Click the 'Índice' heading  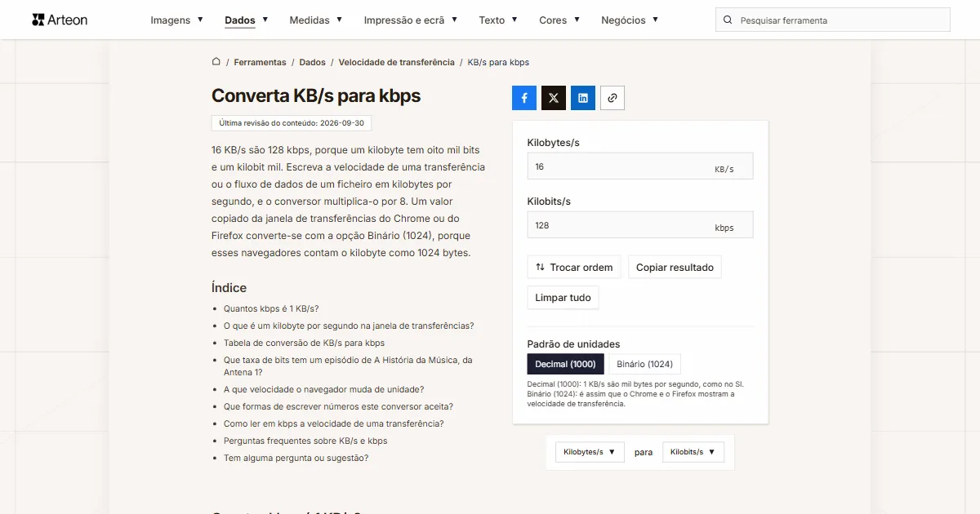[x=229, y=287]
